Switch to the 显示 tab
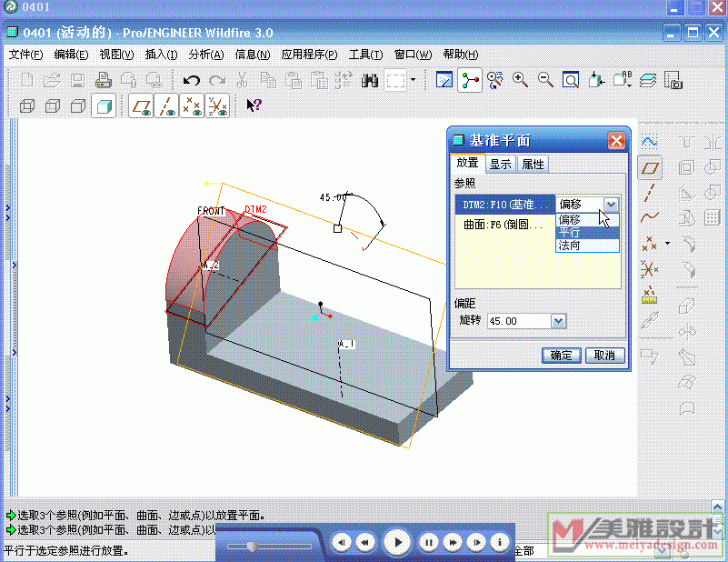The height and width of the screenshot is (562, 728). coord(501,164)
